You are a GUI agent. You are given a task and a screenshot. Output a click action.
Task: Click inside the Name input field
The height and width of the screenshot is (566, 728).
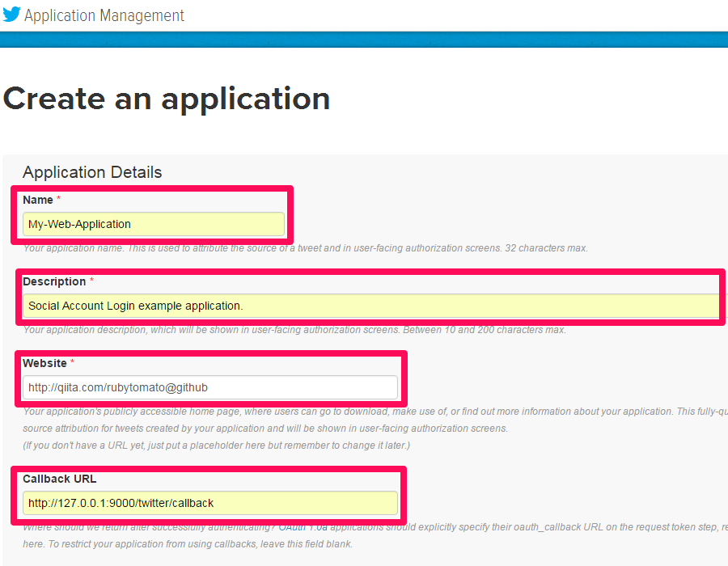[154, 224]
